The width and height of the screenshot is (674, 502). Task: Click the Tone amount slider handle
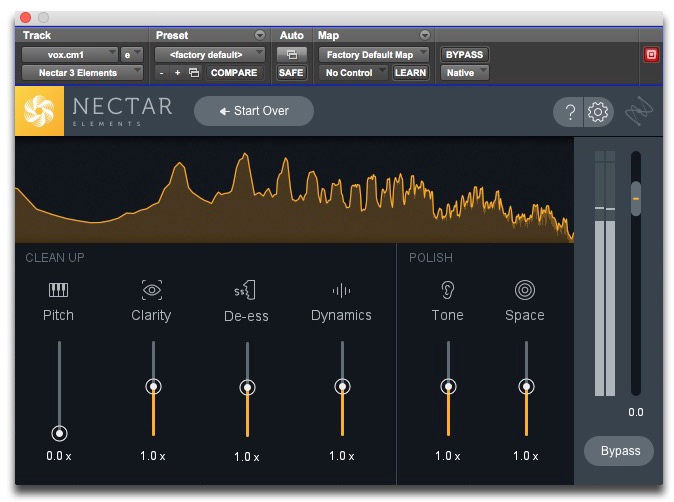tap(448, 386)
